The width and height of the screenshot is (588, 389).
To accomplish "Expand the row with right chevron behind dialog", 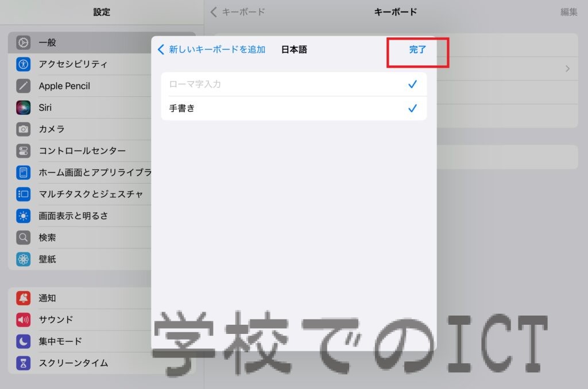I will click(567, 69).
